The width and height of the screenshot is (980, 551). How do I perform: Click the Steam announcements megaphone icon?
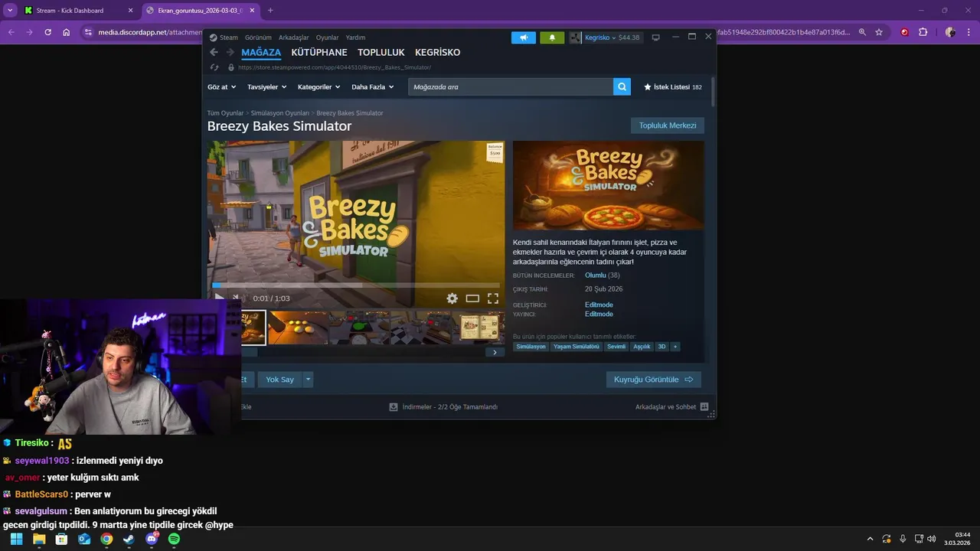point(524,37)
